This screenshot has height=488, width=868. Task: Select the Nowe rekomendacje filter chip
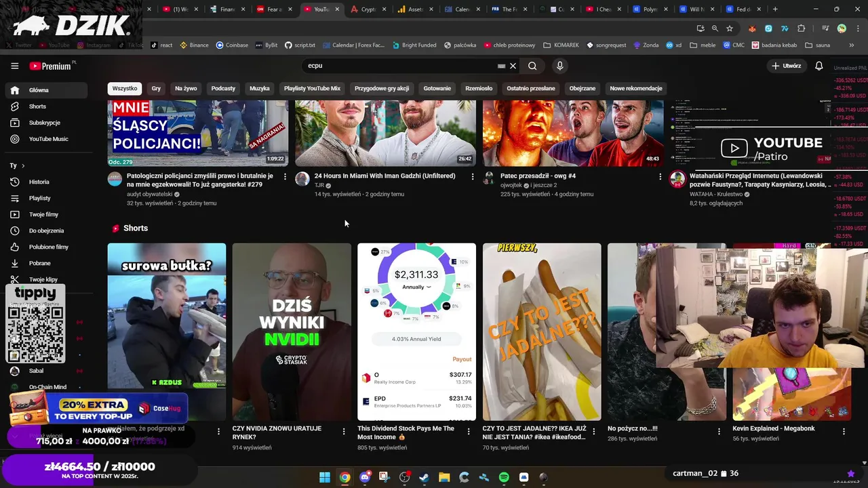pyautogui.click(x=636, y=88)
